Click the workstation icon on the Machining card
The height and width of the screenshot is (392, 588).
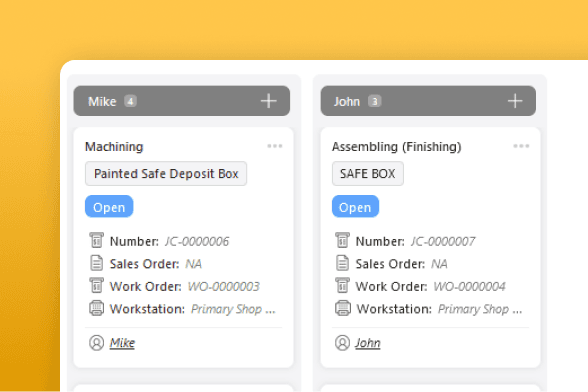(x=96, y=308)
